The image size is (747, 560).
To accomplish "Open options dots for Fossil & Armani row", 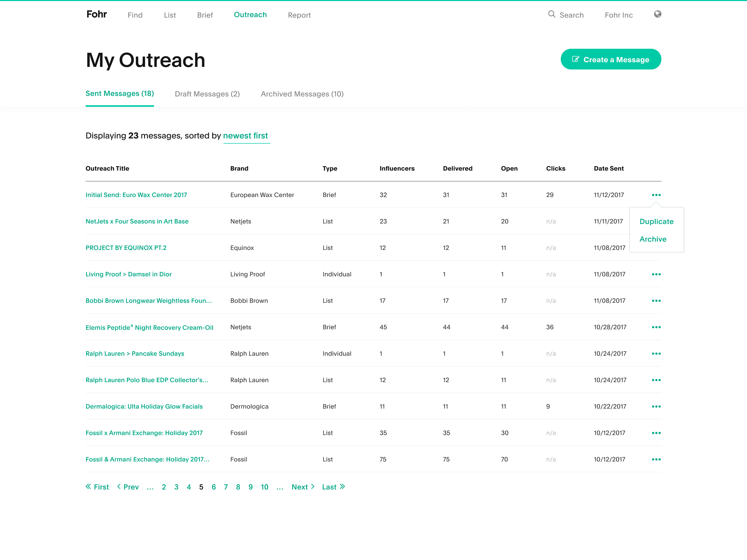I will (656, 459).
